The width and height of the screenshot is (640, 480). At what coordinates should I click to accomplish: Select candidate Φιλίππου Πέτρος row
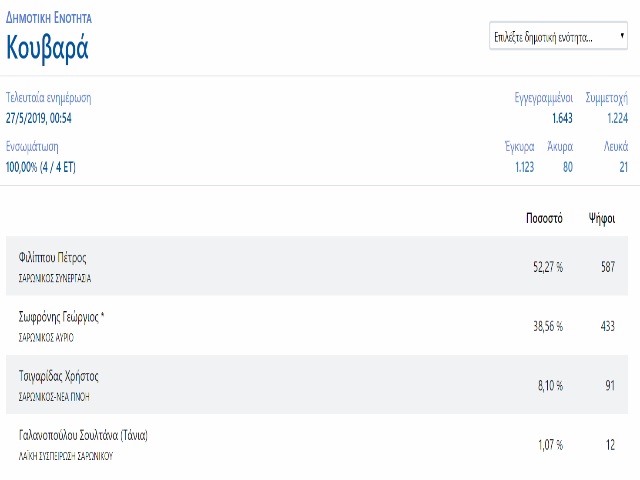[317, 266]
